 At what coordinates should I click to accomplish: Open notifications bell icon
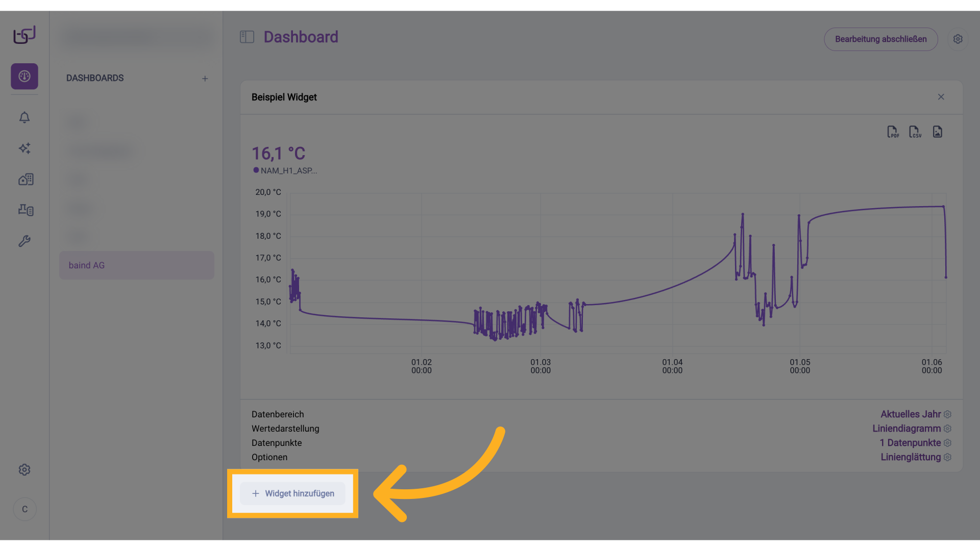(x=24, y=118)
